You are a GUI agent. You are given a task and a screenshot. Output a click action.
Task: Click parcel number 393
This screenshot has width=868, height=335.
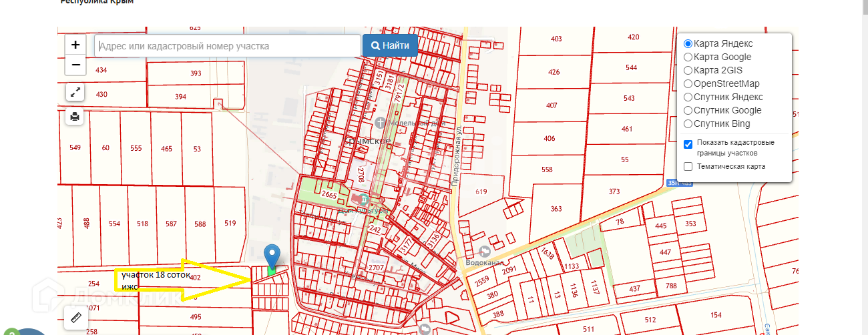coord(196,73)
